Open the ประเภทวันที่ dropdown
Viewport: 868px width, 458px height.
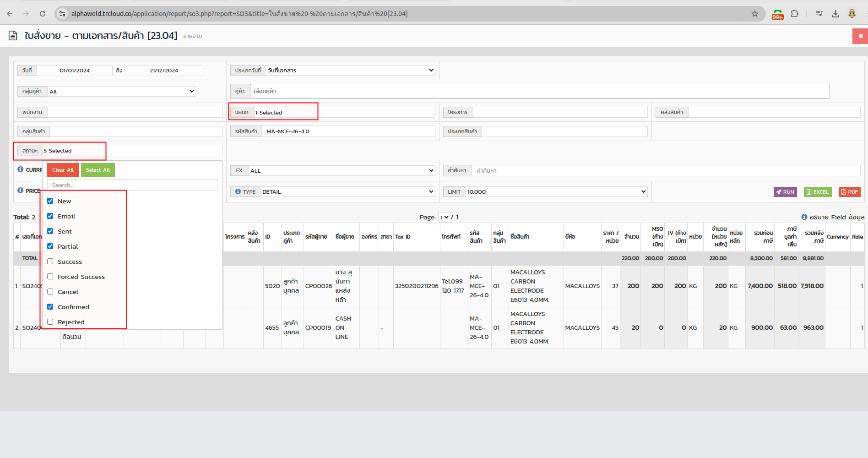coord(350,70)
